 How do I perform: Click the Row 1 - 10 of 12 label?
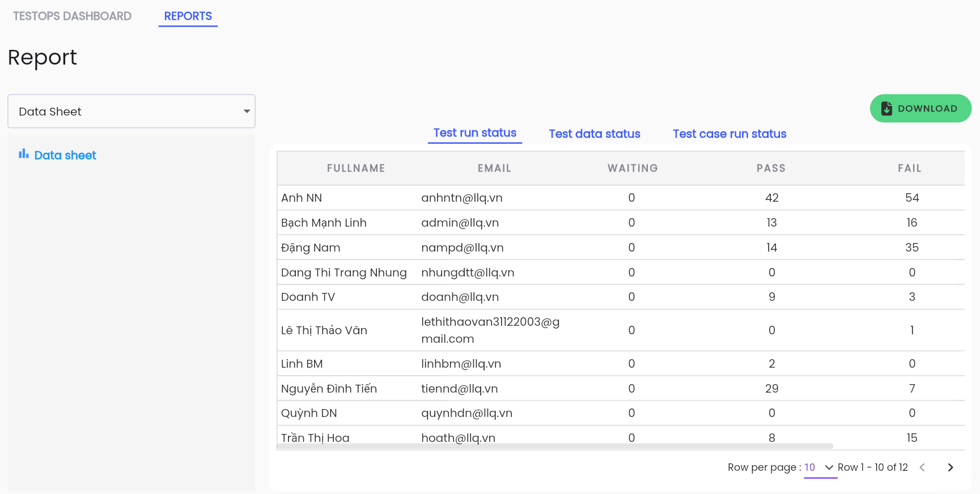(873, 467)
